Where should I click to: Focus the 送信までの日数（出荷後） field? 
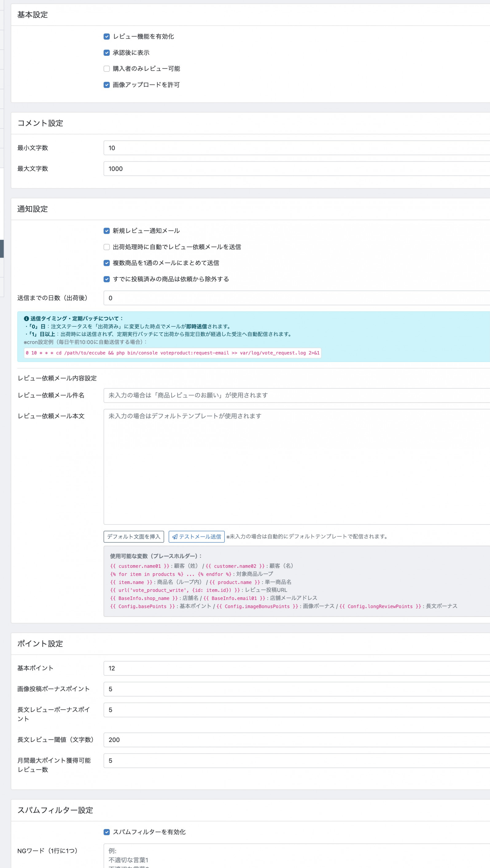297,298
